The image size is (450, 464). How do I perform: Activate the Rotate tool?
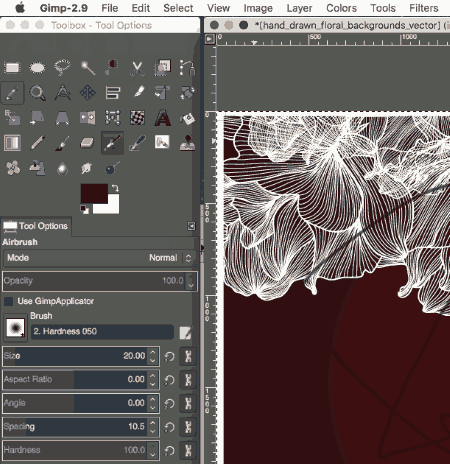(x=187, y=93)
